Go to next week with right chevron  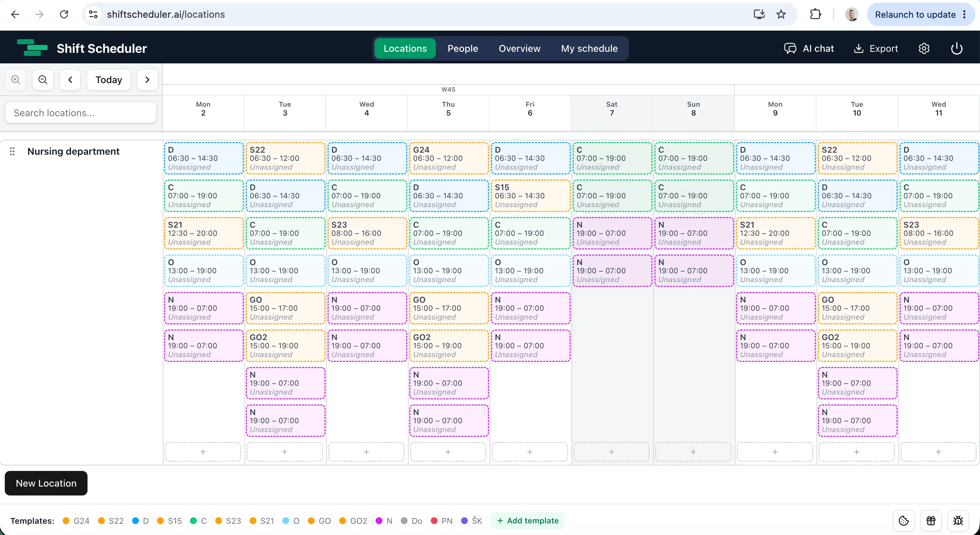coord(147,80)
